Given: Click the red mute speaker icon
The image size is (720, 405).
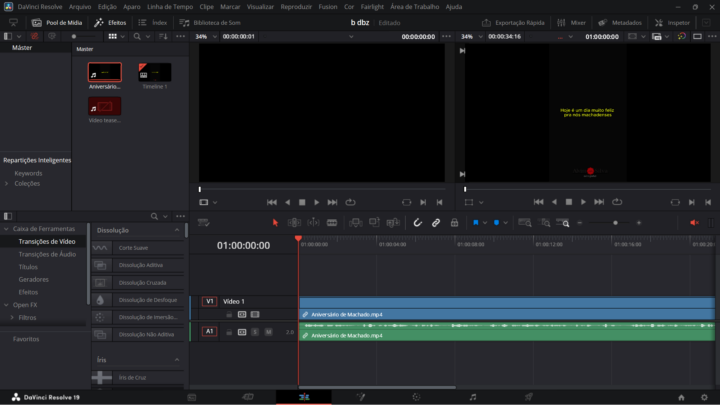Looking at the screenshot, I should click(694, 223).
